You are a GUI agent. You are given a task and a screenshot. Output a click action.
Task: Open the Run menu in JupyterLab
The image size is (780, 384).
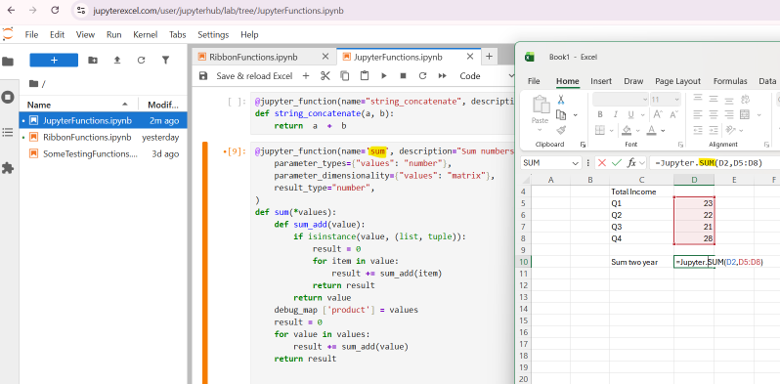pos(114,35)
